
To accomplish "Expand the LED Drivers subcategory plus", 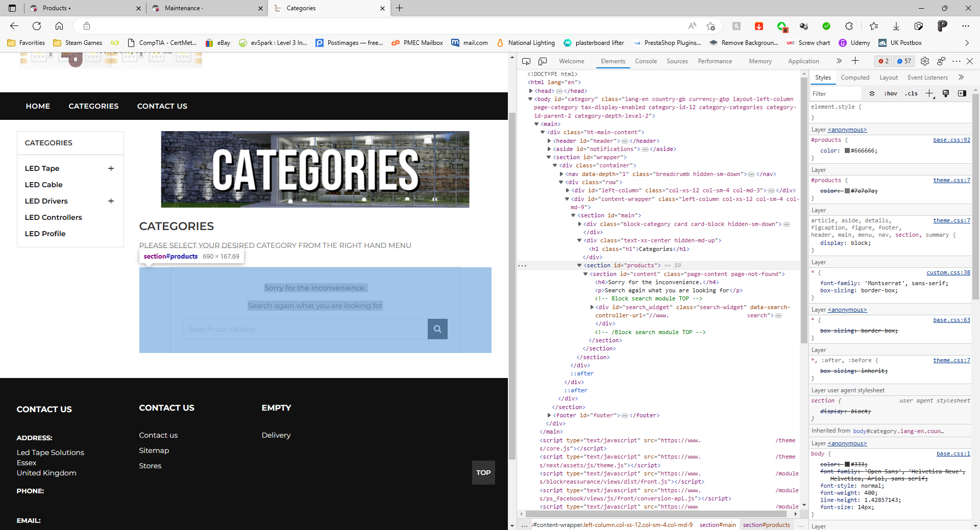I will click(x=111, y=201).
